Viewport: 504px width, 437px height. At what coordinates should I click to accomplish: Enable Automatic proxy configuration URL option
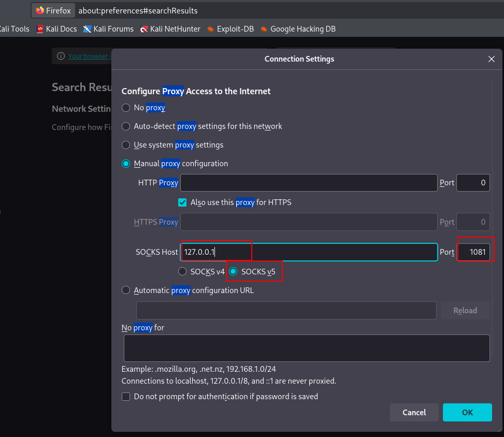(126, 290)
